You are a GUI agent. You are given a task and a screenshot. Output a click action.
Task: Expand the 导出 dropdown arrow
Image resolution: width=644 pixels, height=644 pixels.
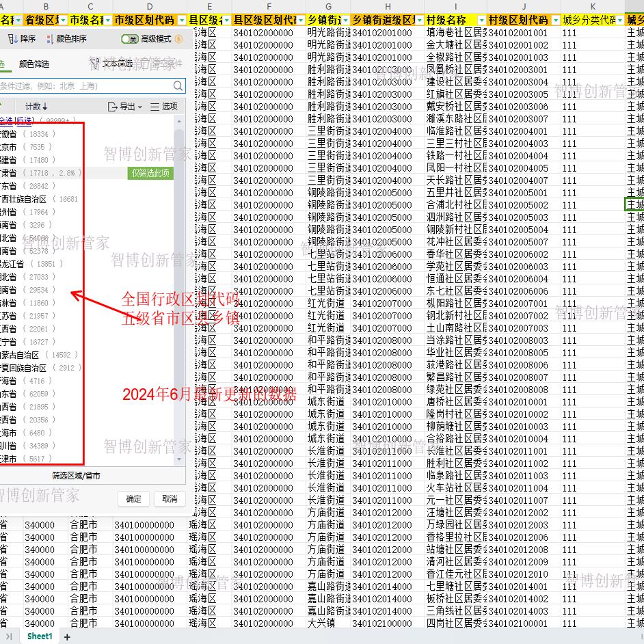[x=140, y=106]
